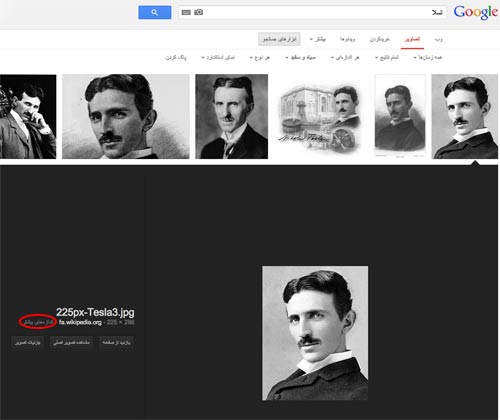Open search by image camera icon
500x420 pixels.
(199, 12)
